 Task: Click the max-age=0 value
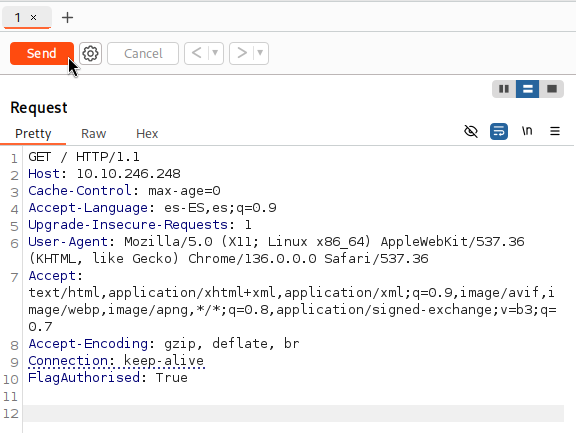pos(184,191)
